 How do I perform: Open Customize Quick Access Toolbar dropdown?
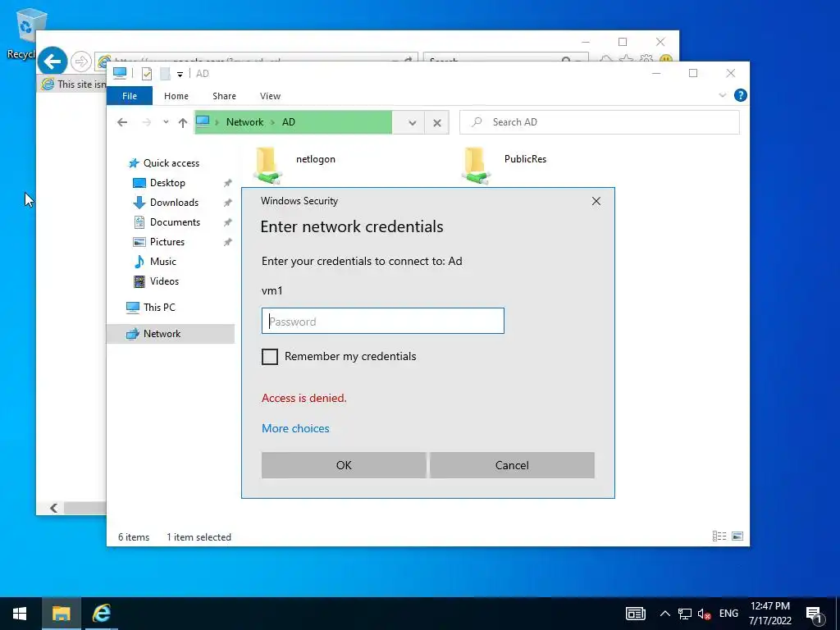[180, 75]
